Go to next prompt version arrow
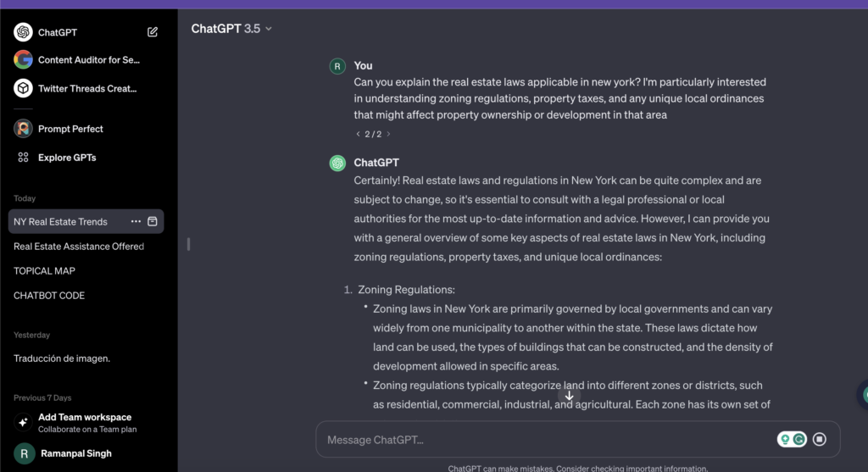This screenshot has width=868, height=472. [388, 134]
